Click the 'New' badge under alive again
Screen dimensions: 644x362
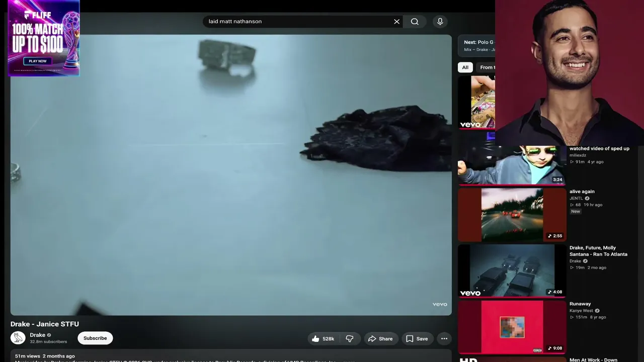coord(576,212)
